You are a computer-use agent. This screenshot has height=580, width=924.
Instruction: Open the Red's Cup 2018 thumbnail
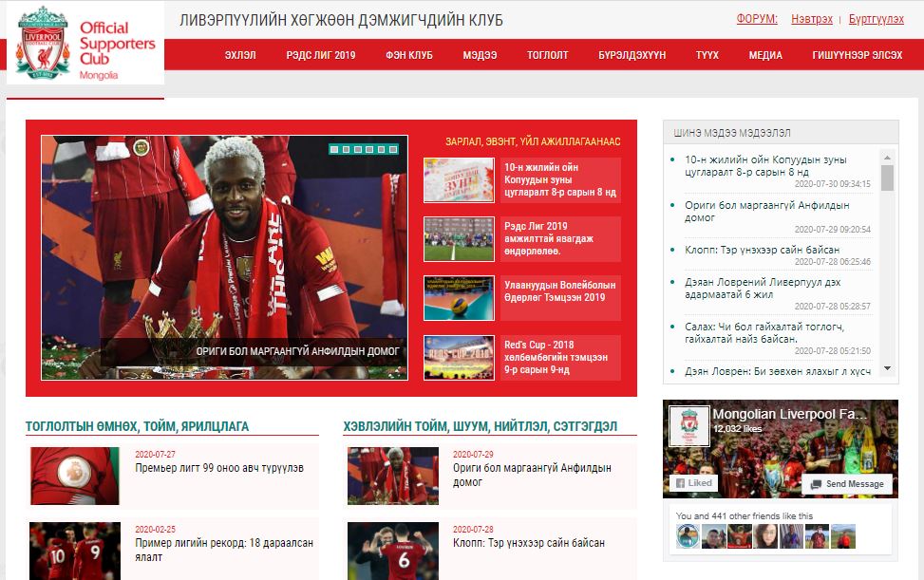click(459, 358)
